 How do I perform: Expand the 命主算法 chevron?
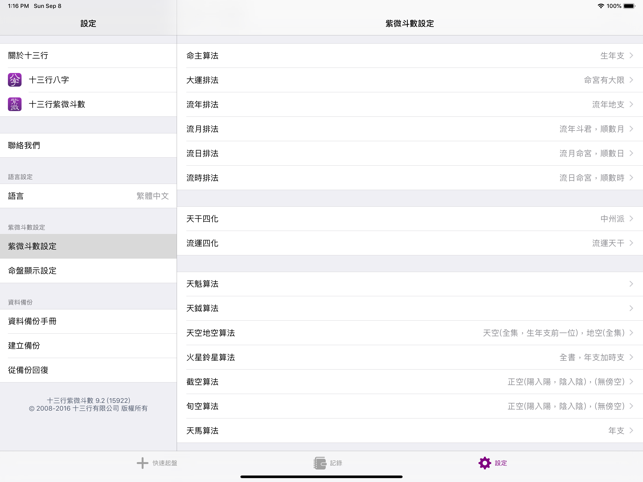pyautogui.click(x=631, y=55)
